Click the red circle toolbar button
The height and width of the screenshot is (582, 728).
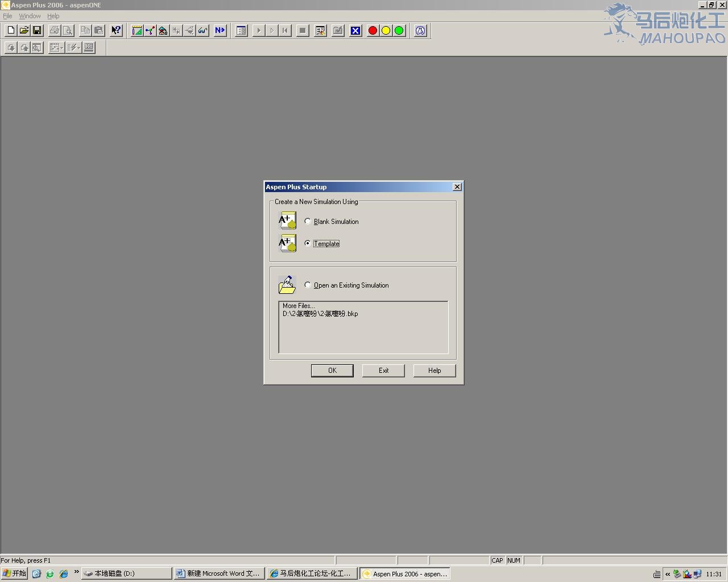[373, 31]
